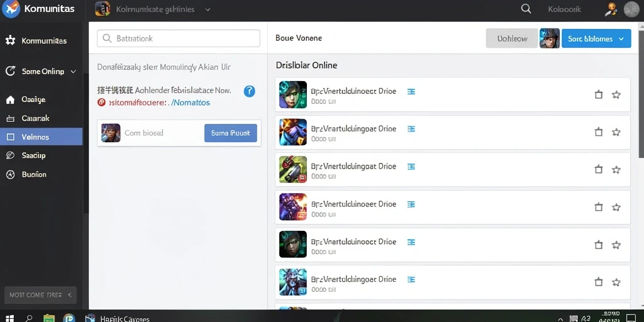This screenshot has width=644, height=322.
Task: Delete the first list row with trash icon
Action: (599, 94)
